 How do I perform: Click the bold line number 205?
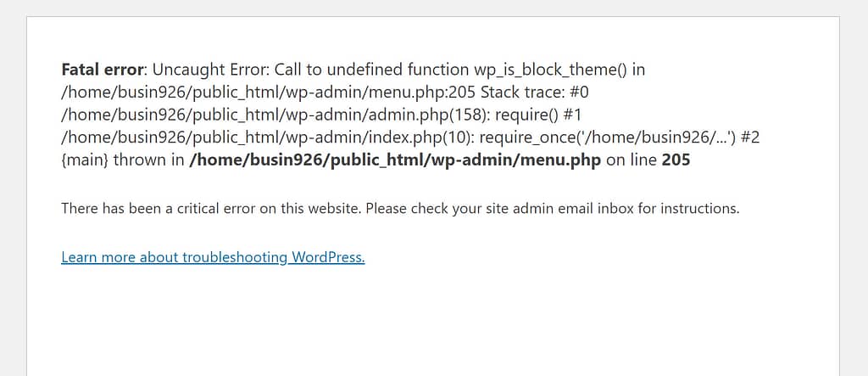tap(676, 160)
